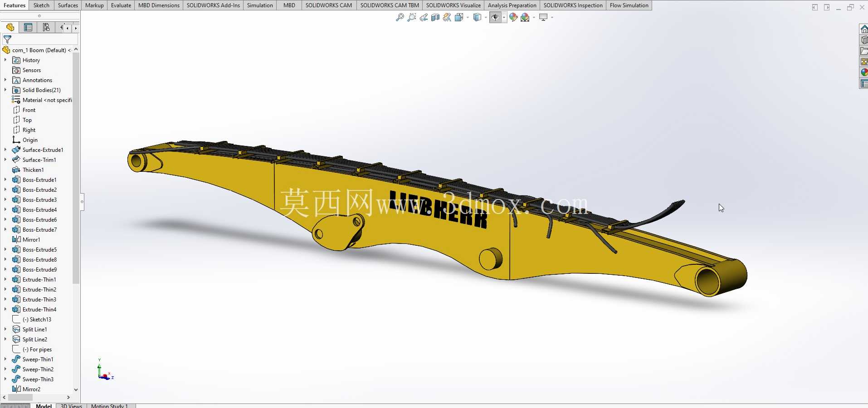The width and height of the screenshot is (868, 408).
Task: Expand Solid Bodies(21) folder
Action: point(5,90)
